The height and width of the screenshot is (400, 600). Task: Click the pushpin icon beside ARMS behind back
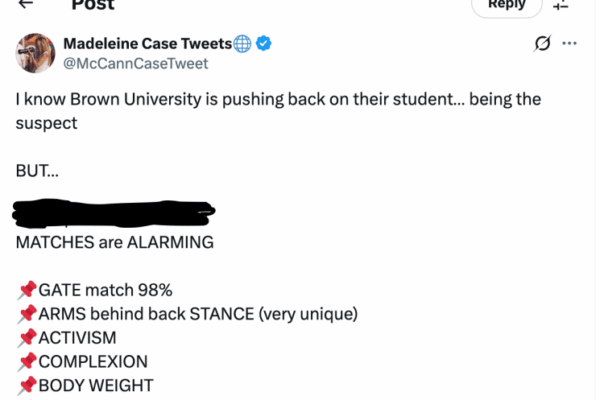click(27, 314)
